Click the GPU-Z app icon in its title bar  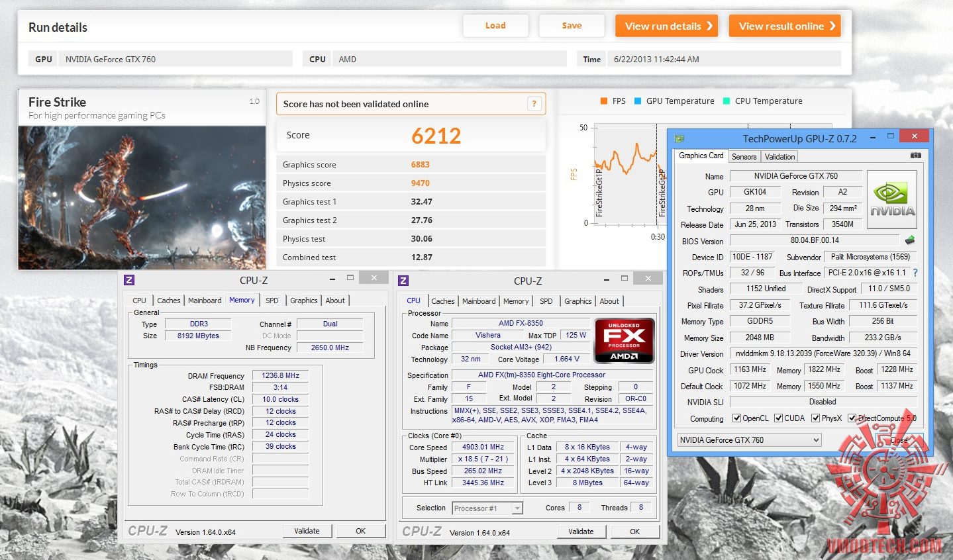[679, 138]
